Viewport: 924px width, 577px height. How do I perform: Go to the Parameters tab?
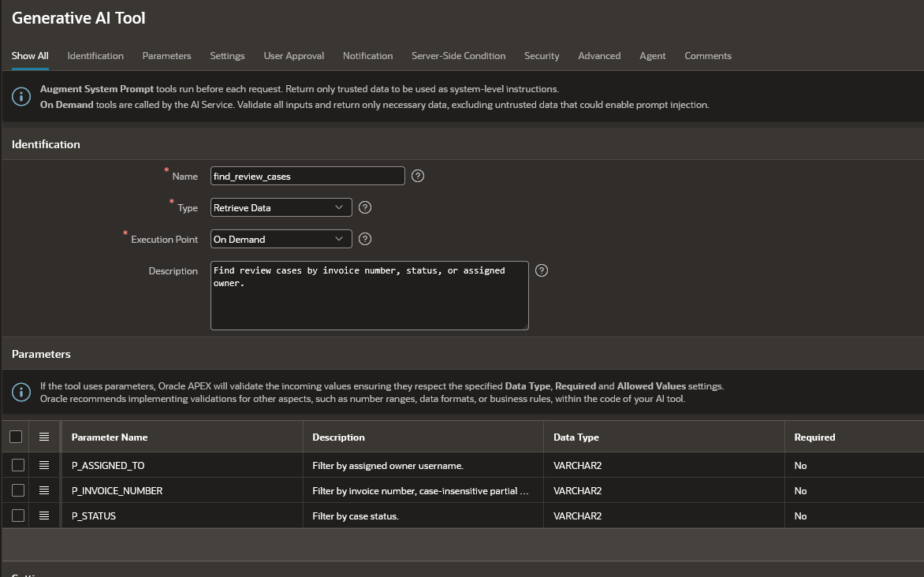click(167, 55)
